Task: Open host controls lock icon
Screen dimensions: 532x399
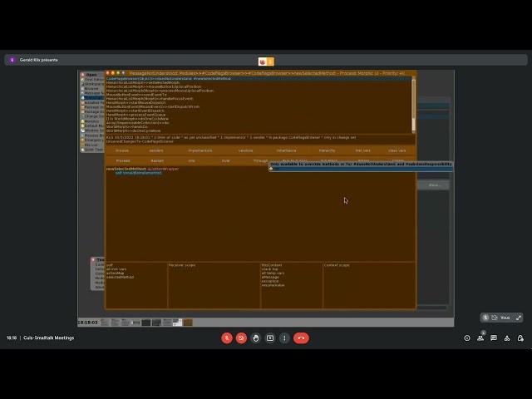Action: point(520,338)
